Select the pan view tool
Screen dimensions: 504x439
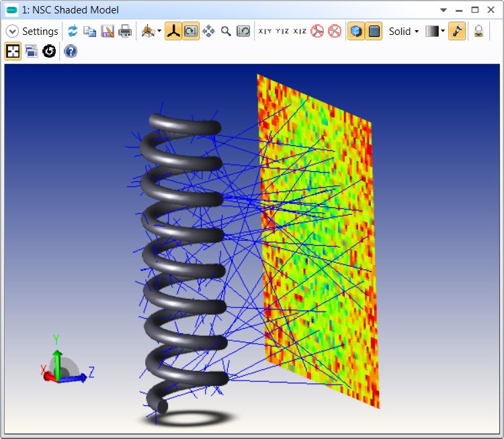pos(208,31)
